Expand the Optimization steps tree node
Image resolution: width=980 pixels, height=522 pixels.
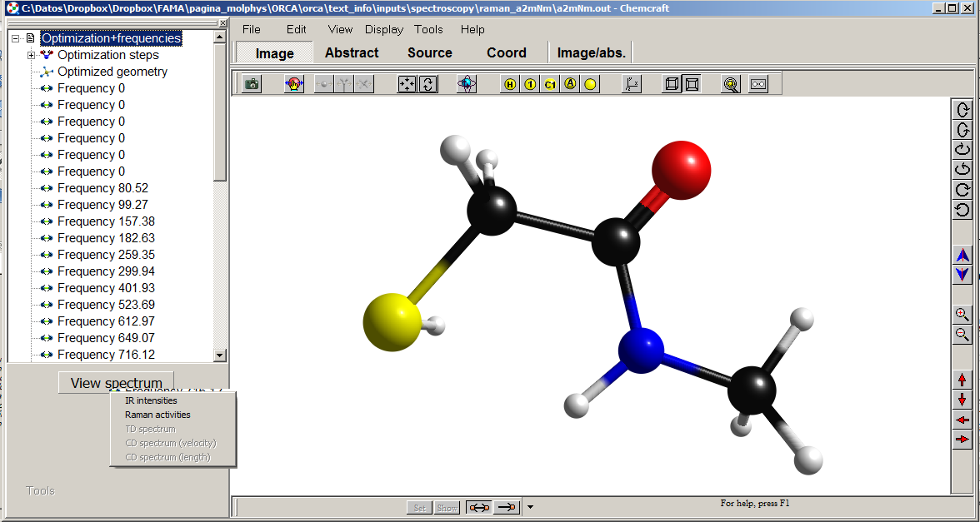(32, 55)
